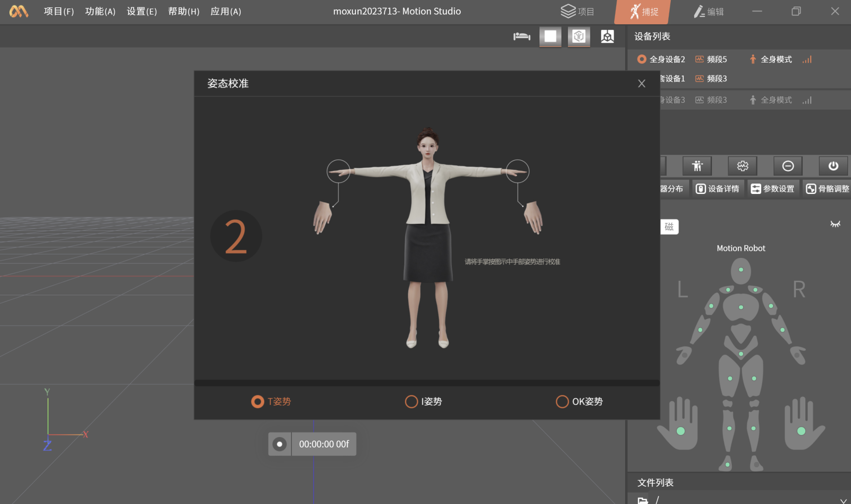Click the circled minus icon button
This screenshot has width=851, height=504.
pyautogui.click(x=788, y=166)
